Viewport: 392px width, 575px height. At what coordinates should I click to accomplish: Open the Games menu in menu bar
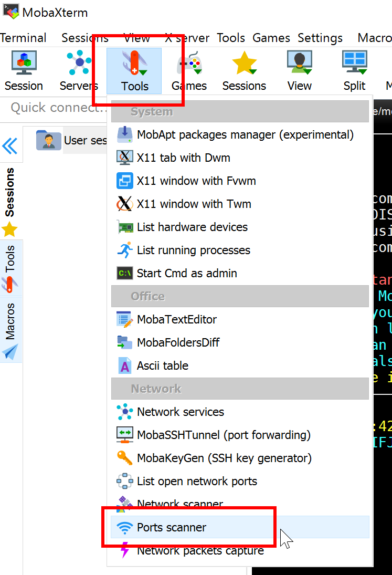pos(271,38)
